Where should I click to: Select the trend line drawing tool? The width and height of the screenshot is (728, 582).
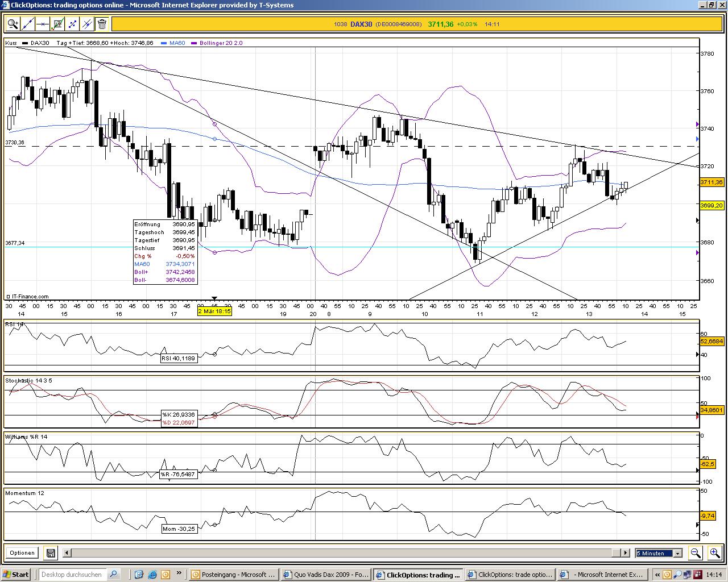click(27, 24)
